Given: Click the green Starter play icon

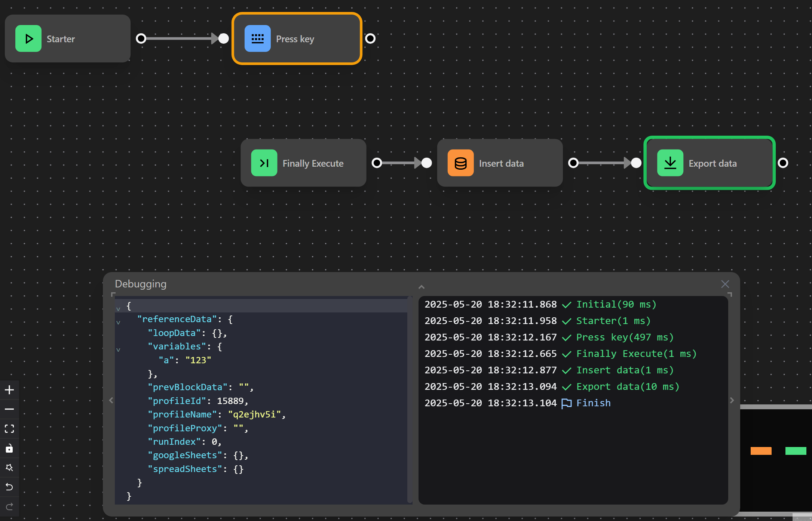Looking at the screenshot, I should tap(28, 38).
